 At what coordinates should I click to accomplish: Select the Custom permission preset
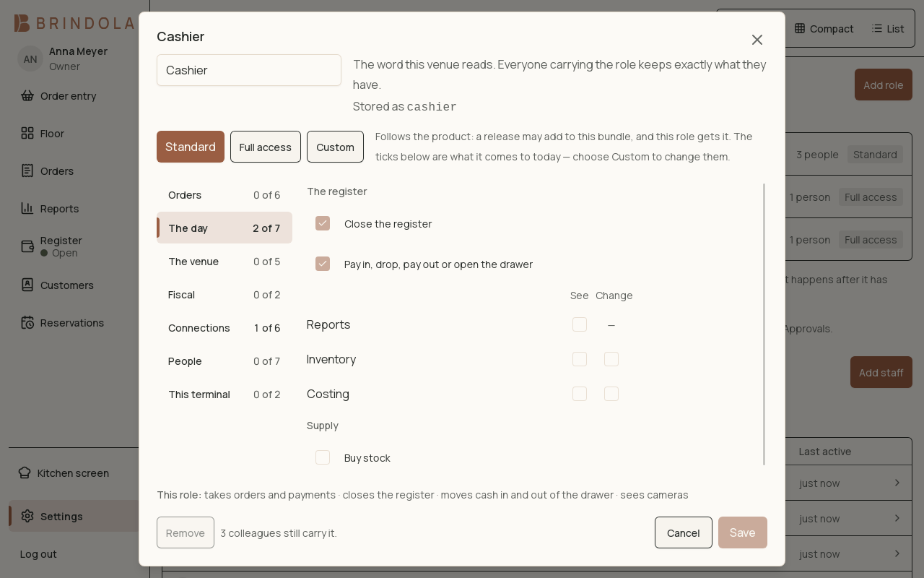pyautogui.click(x=335, y=147)
